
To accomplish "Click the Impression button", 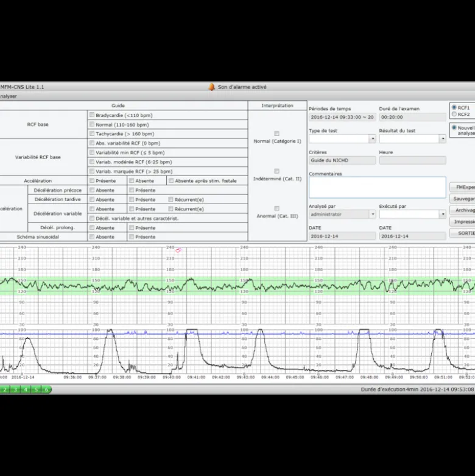I will click(462, 222).
